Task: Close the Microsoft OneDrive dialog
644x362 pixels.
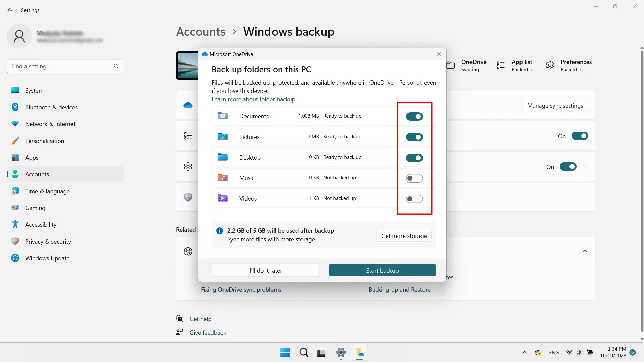Action: click(439, 54)
